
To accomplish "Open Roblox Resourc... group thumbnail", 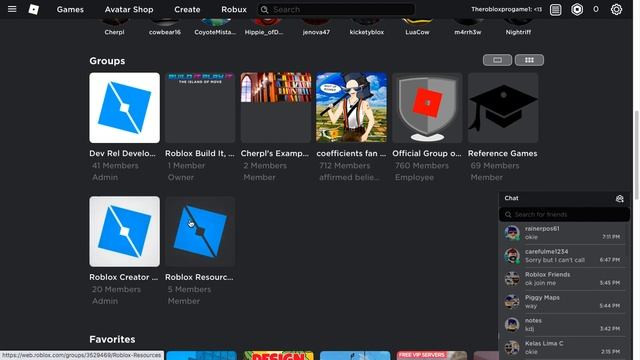I will pos(200,231).
